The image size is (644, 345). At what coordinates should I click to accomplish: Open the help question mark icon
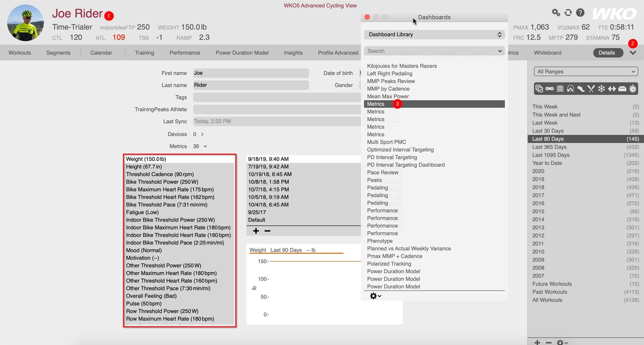point(580,12)
